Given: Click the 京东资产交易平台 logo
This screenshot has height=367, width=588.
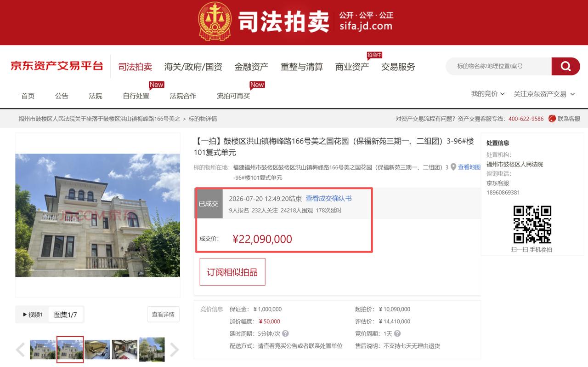Looking at the screenshot, I should tap(57, 66).
